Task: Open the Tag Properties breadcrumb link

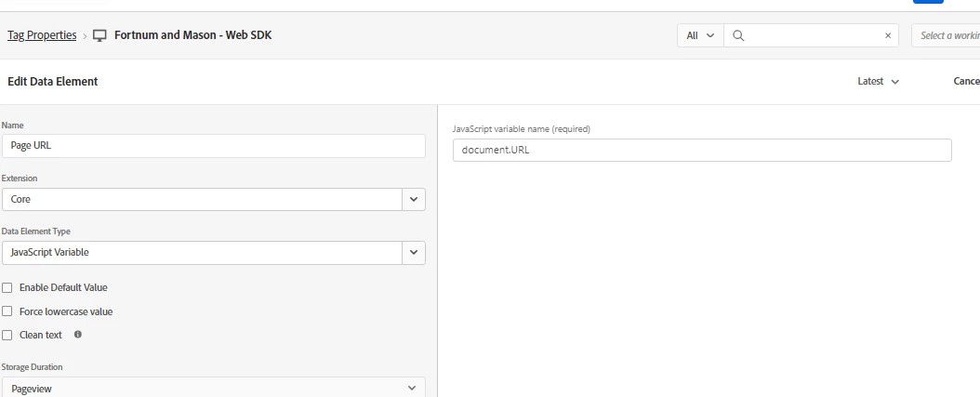Action: pos(42,35)
